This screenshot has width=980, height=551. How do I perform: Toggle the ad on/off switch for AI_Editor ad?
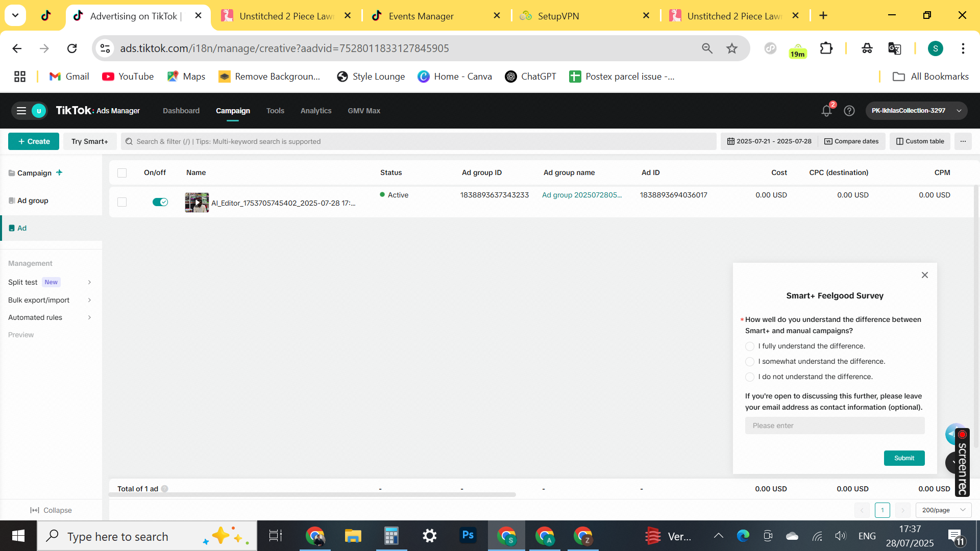pos(160,202)
